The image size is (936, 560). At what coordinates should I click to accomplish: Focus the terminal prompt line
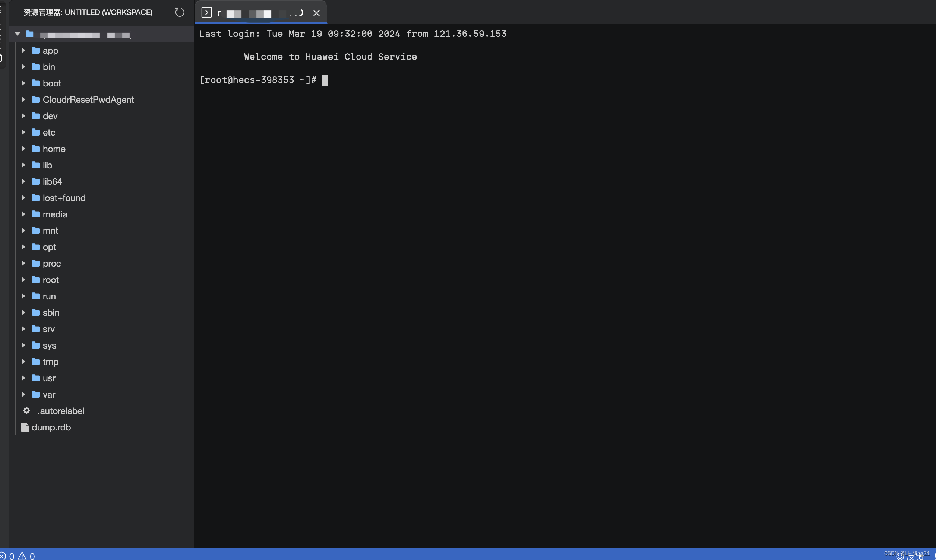(263, 80)
